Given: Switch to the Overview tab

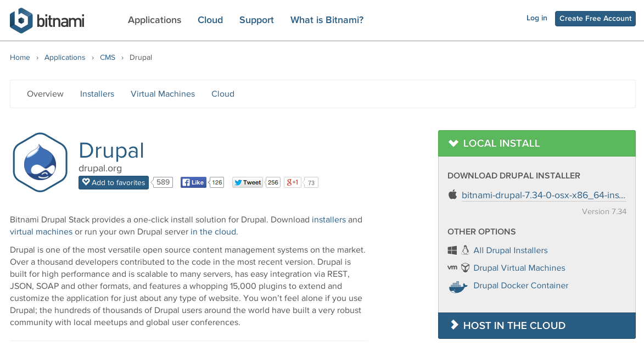Looking at the screenshot, I should point(45,94).
